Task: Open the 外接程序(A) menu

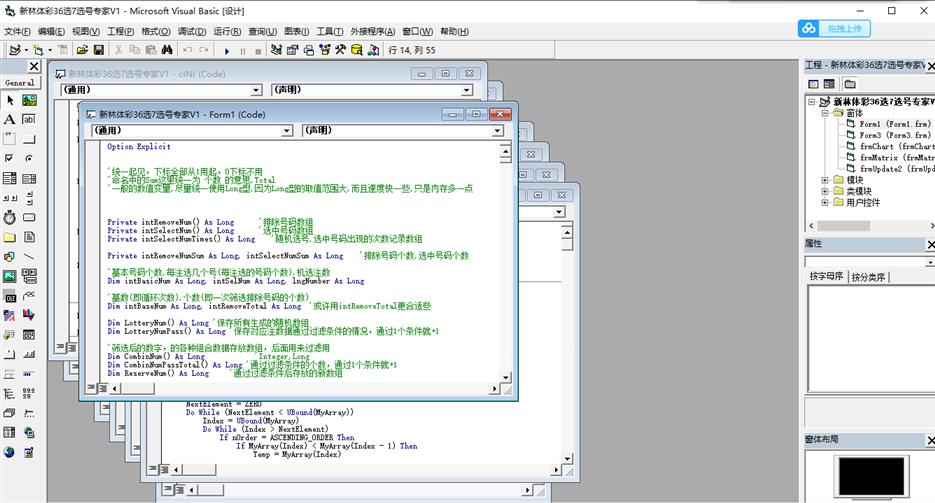Action: [x=373, y=32]
